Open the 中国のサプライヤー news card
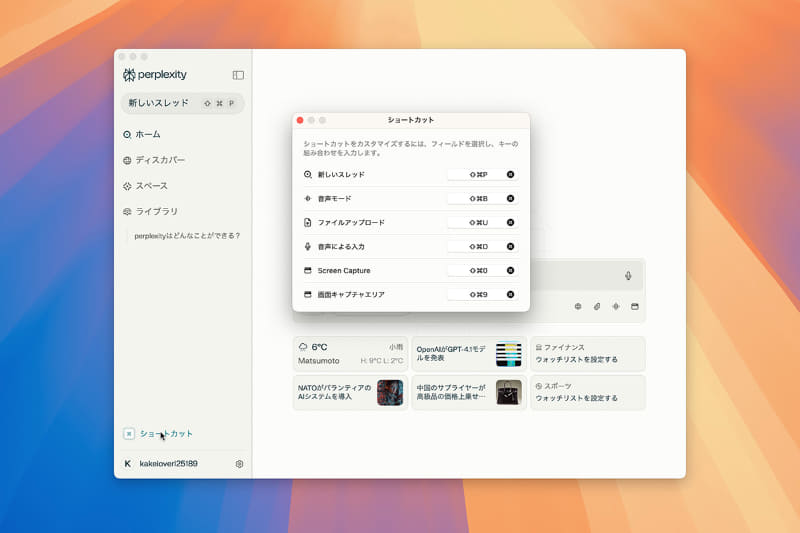Viewport: 800px width, 533px height. click(x=469, y=392)
